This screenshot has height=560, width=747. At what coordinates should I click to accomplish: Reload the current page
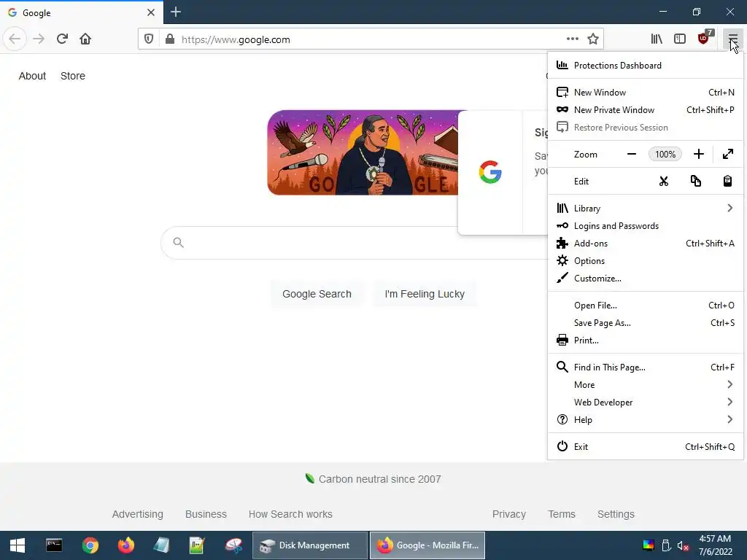click(62, 39)
